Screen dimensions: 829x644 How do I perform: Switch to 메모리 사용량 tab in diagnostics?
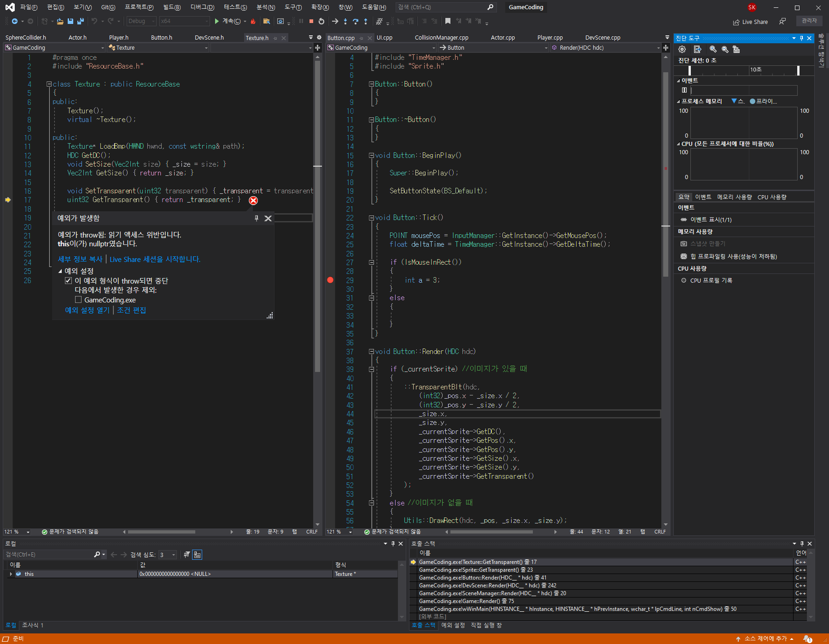(x=734, y=197)
